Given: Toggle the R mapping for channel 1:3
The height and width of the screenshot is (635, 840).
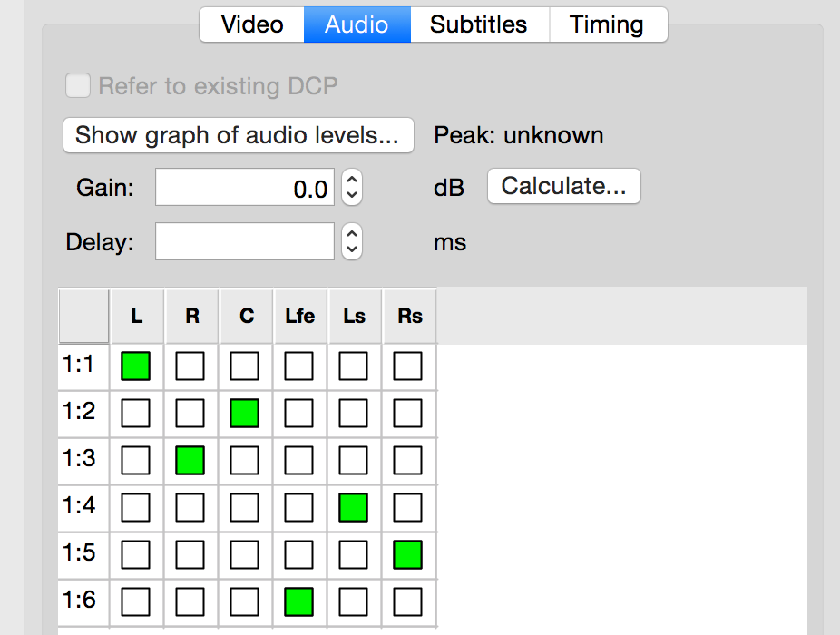Looking at the screenshot, I should pyautogui.click(x=190, y=460).
